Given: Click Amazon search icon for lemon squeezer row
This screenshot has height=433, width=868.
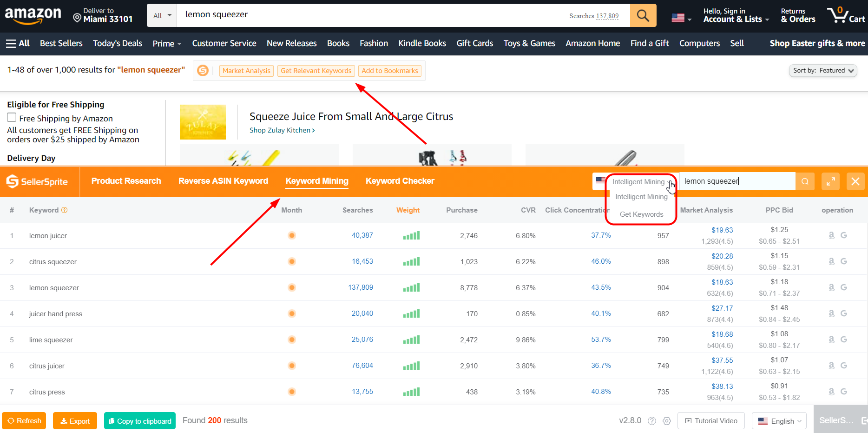Looking at the screenshot, I should (832, 287).
